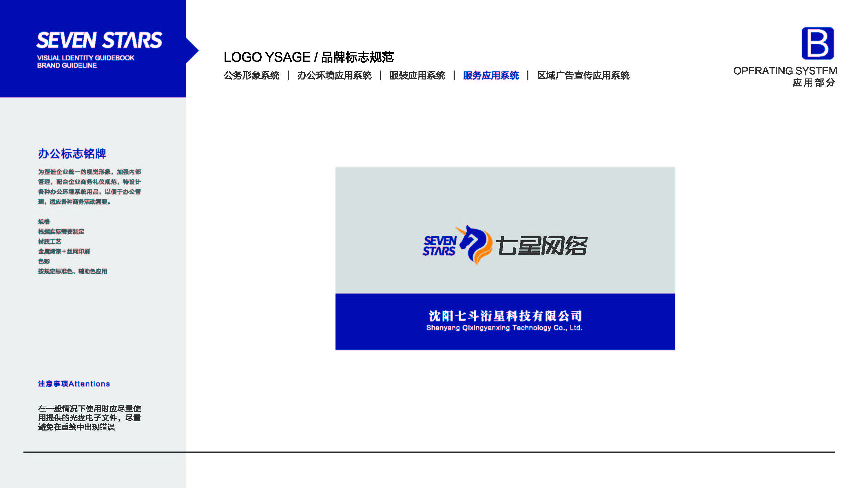Click the LOGO YSAGE / 品牌标志规范 title
Image resolution: width=868 pixels, height=488 pixels.
[x=308, y=57]
